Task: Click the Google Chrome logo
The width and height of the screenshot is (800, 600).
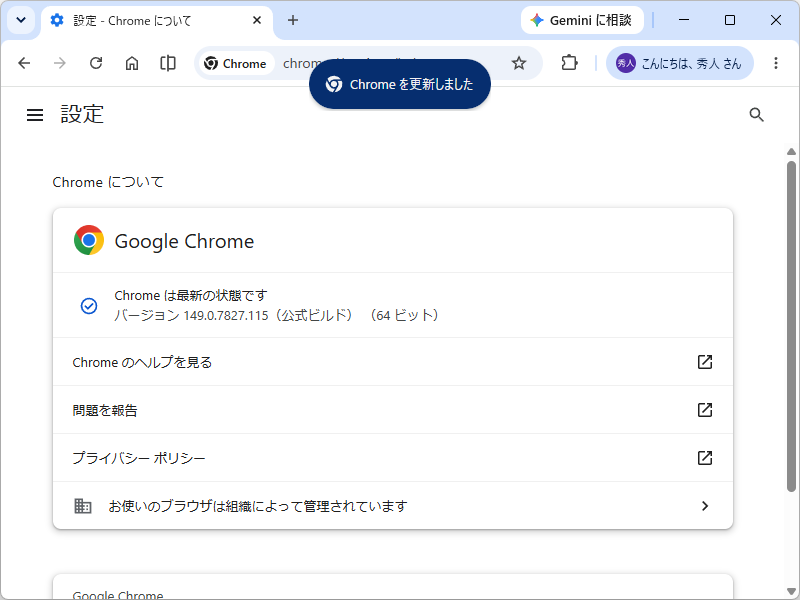Action: click(x=89, y=240)
